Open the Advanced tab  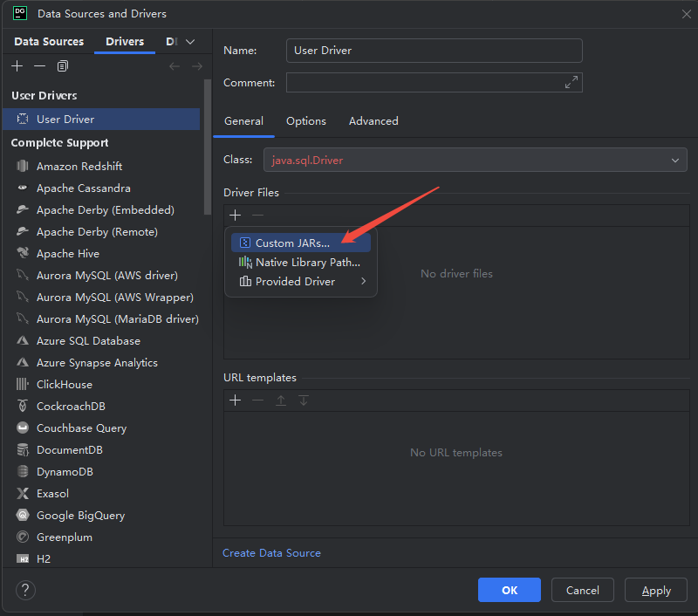point(373,121)
